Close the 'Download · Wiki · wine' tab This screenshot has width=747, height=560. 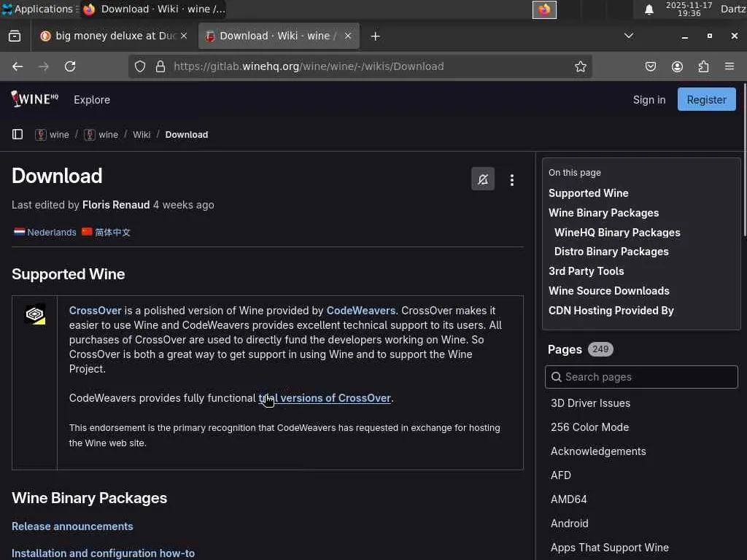(x=348, y=36)
